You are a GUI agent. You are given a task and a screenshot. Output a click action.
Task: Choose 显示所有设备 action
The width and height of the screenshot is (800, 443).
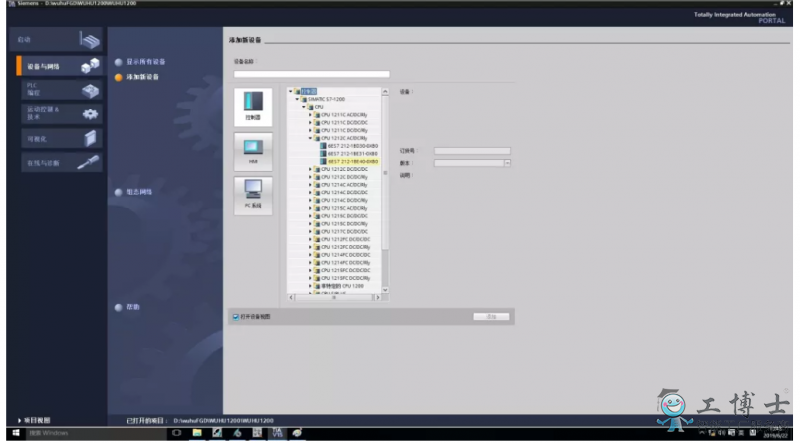[145, 62]
